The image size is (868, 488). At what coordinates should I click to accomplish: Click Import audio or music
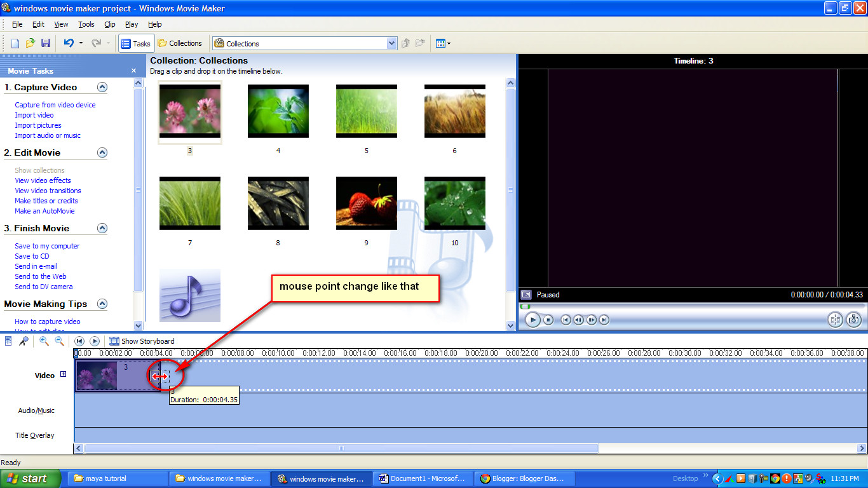click(x=48, y=135)
